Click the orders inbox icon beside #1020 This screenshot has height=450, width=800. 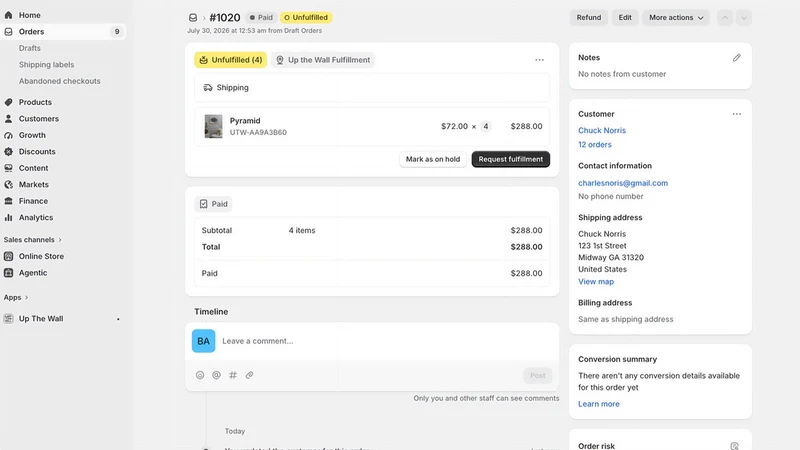[193, 17]
